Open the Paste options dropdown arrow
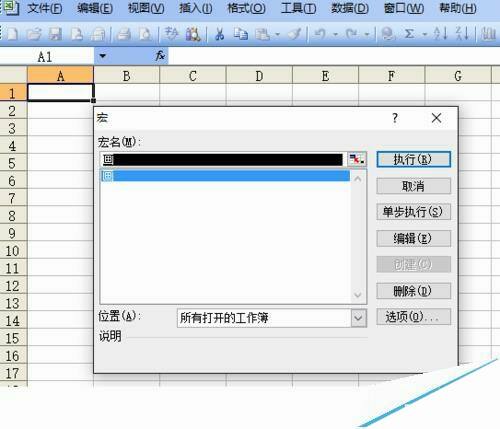500x429 pixels. pyautogui.click(x=277, y=34)
